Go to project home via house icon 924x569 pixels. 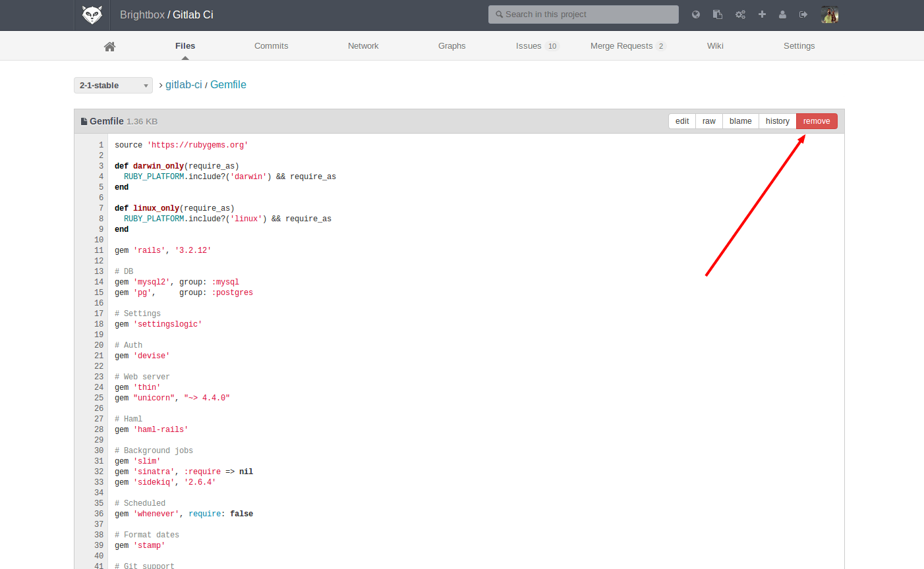point(109,46)
